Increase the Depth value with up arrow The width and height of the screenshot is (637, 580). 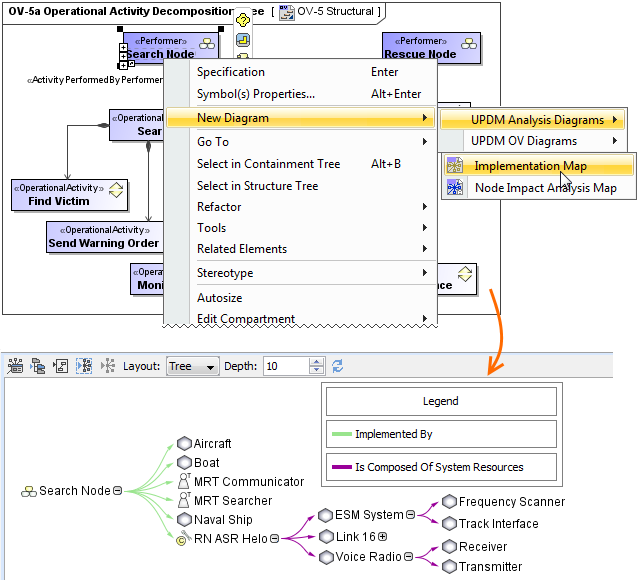tap(317, 362)
